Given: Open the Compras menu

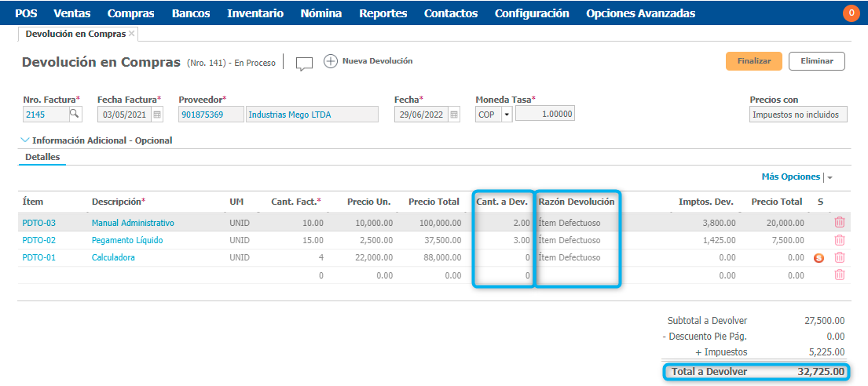Looking at the screenshot, I should (x=130, y=13).
